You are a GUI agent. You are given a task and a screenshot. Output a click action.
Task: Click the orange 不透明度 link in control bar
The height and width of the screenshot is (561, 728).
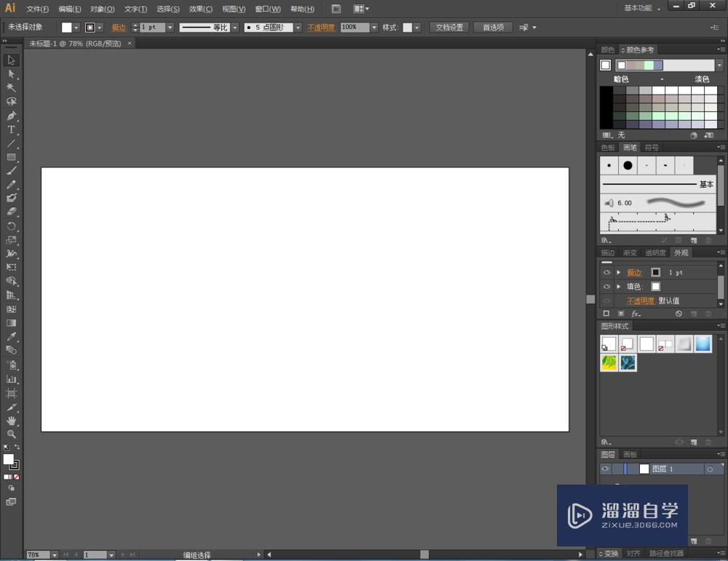[x=321, y=28]
